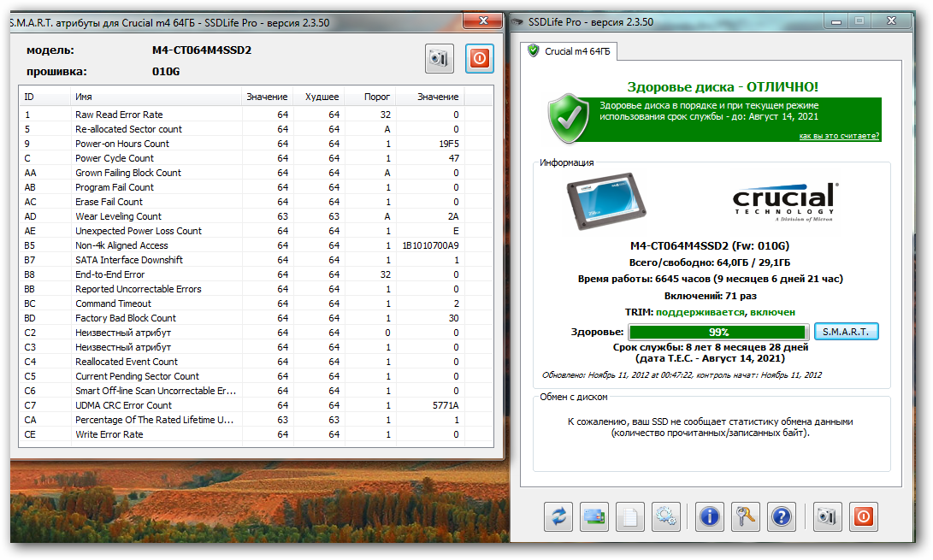Open the purchase icon with credit cards
This screenshot has height=560, width=933.
[593, 516]
